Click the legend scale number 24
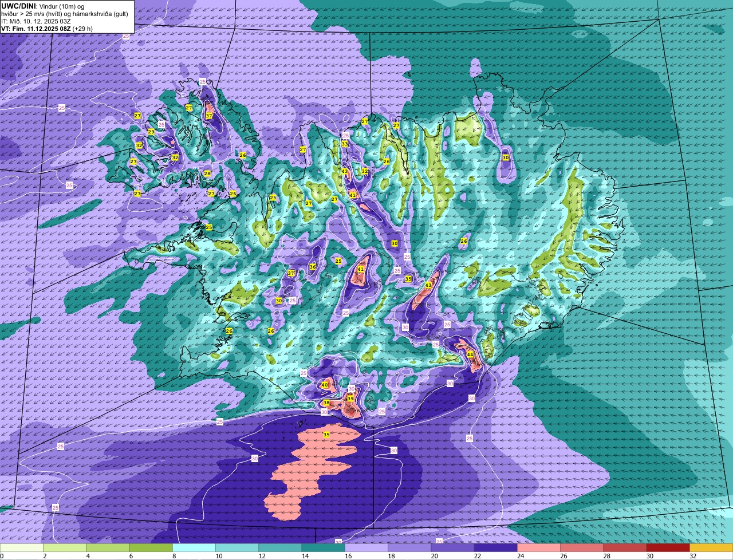733x560 pixels. 521,556
